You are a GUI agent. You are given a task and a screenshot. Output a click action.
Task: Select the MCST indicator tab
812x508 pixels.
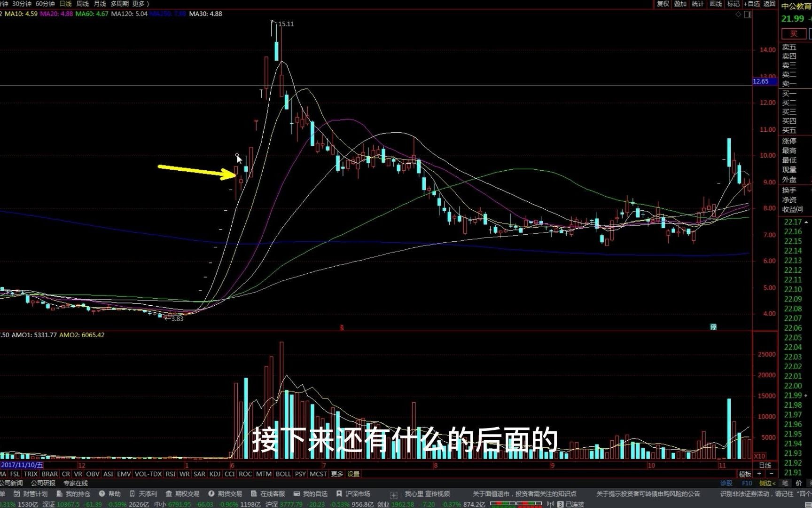(318, 474)
